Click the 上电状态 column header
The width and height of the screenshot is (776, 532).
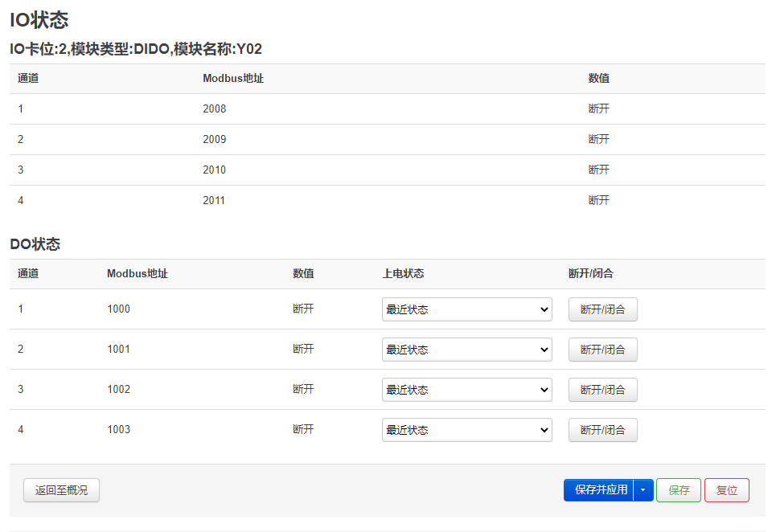pyautogui.click(x=404, y=273)
